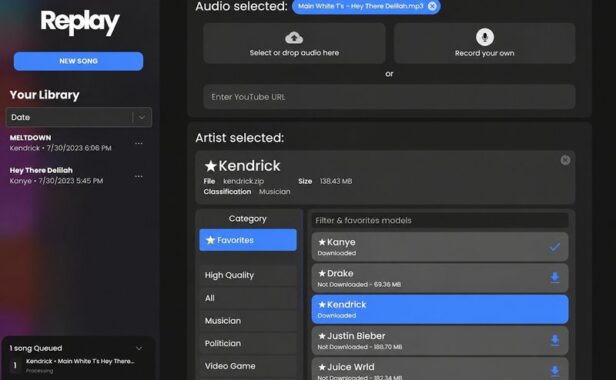Download the Juice Wrld model
Viewport: 616px width, 380px height.
555,371
